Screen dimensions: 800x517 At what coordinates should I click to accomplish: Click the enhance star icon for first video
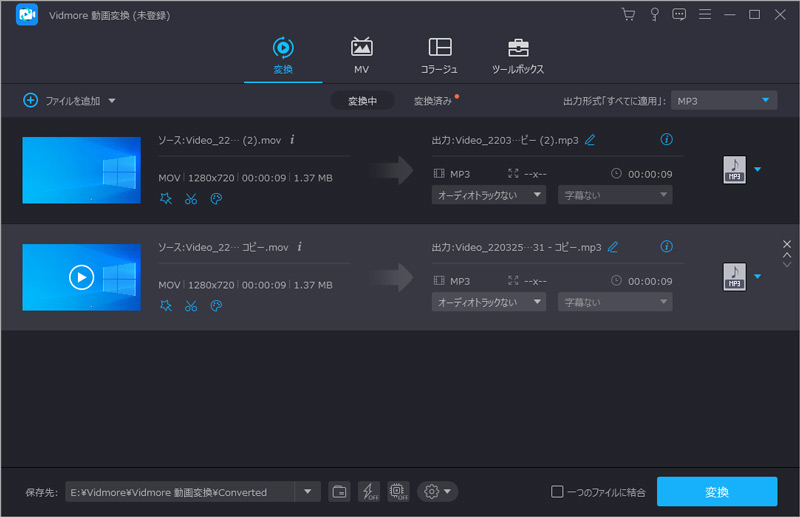(166, 199)
